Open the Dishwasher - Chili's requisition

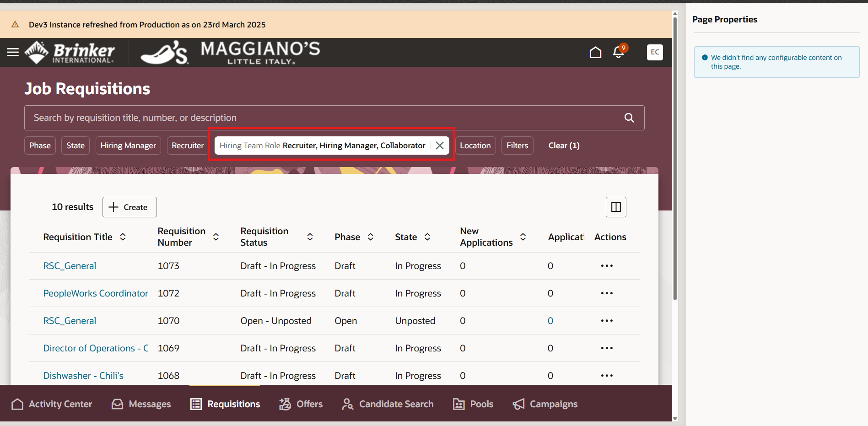coord(83,376)
